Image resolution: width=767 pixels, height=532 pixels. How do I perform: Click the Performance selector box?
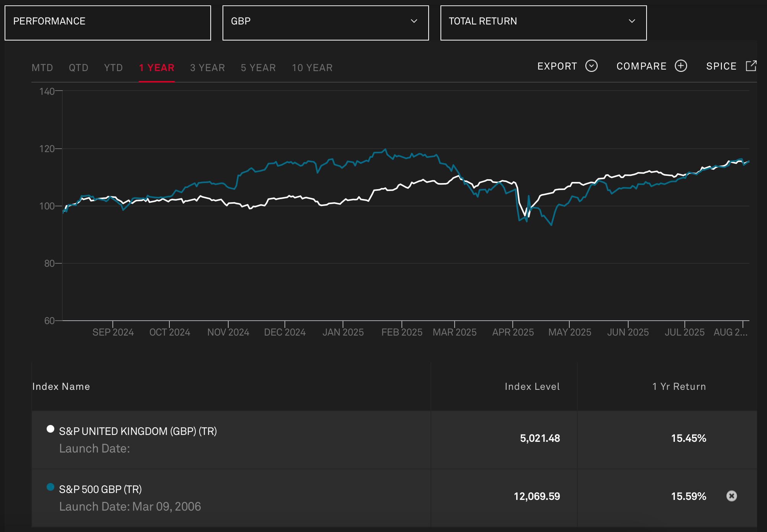pyautogui.click(x=107, y=23)
